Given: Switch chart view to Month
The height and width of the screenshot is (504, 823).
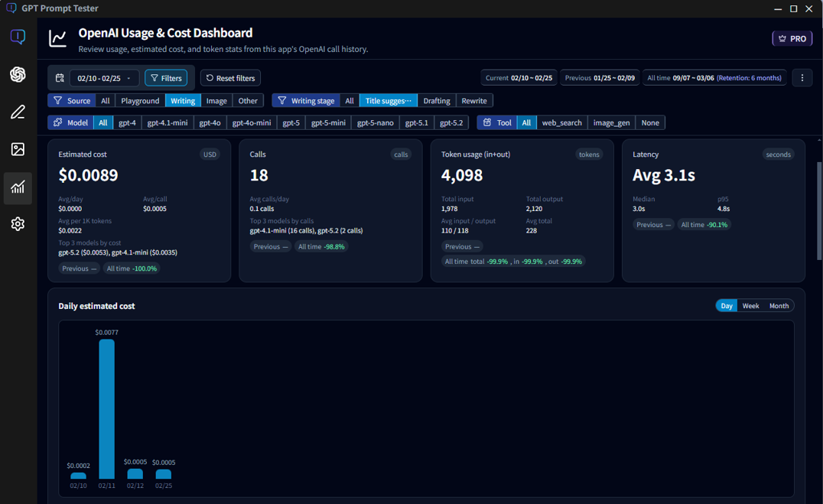Looking at the screenshot, I should click(x=779, y=305).
